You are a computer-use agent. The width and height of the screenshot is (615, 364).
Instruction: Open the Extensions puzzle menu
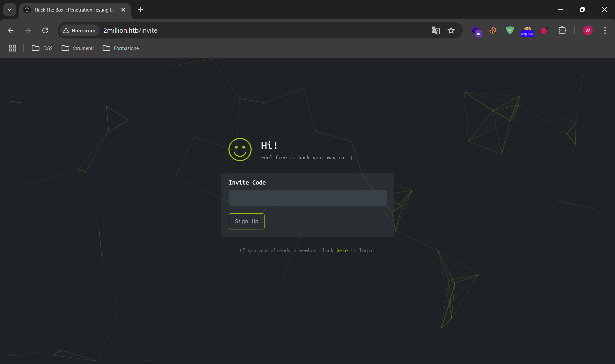click(562, 30)
